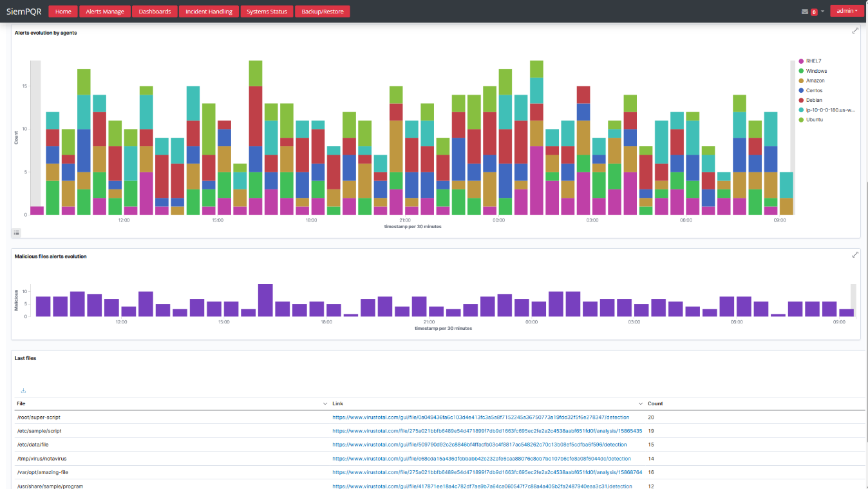The image size is (868, 489).
Task: Click the Backup/Restore button
Action: 323,12
